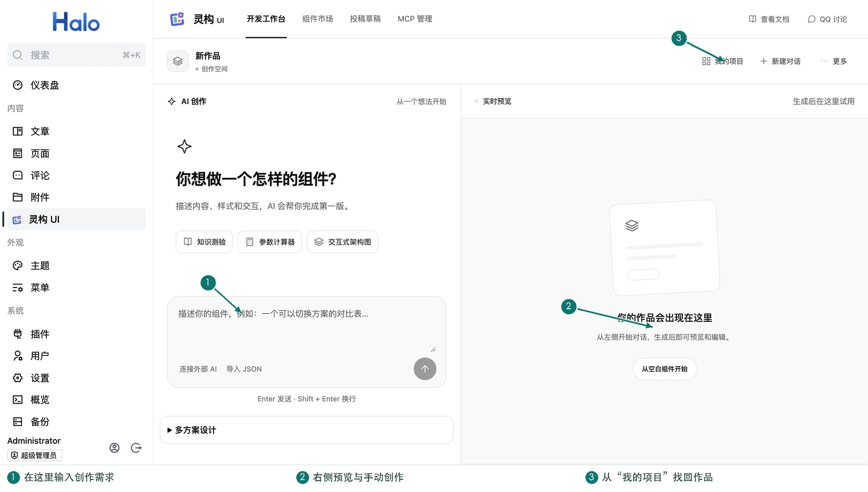Screen dimensions: 868x492
Task: Click the 知识测验 suggestion chip
Action: 204,242
